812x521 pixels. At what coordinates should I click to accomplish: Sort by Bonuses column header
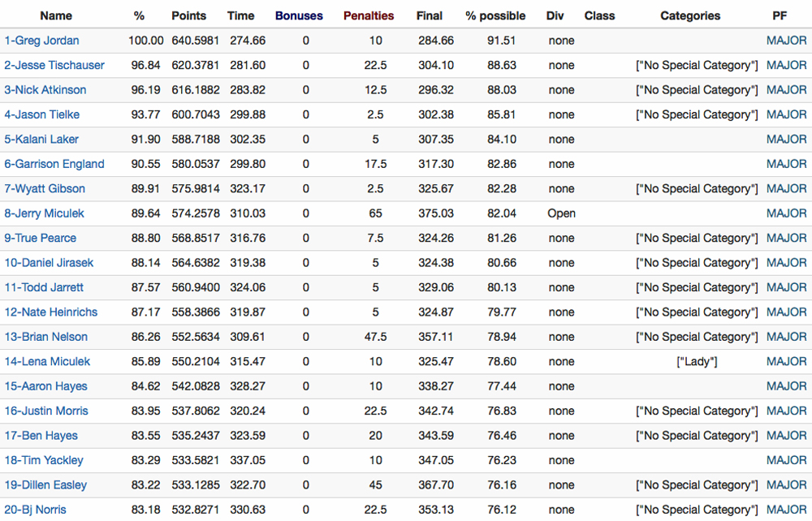point(299,16)
